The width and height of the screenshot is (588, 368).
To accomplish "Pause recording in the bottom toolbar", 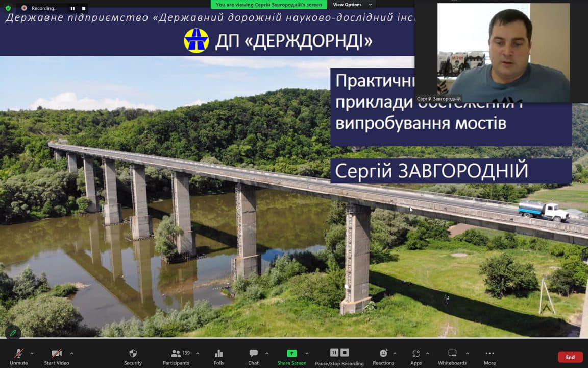I will pos(334,353).
